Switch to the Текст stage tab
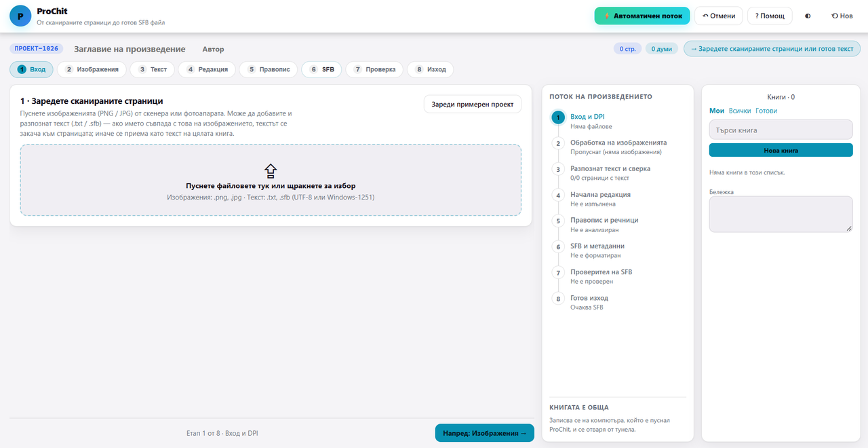The width and height of the screenshot is (868, 448). pyautogui.click(x=153, y=69)
